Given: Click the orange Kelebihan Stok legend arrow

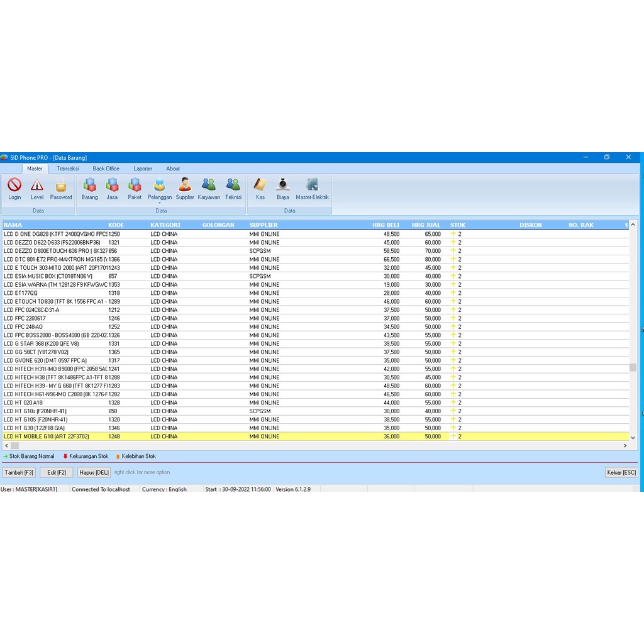Looking at the screenshot, I should 118,457.
